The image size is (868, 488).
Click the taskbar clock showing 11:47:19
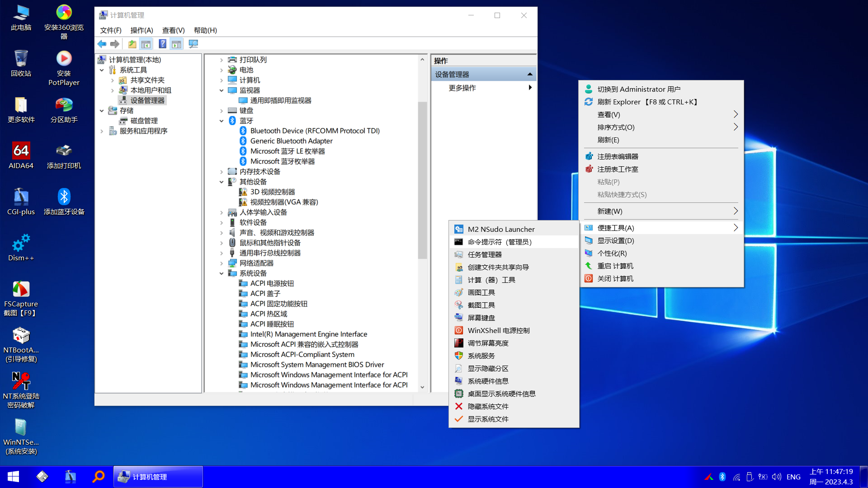pyautogui.click(x=831, y=477)
